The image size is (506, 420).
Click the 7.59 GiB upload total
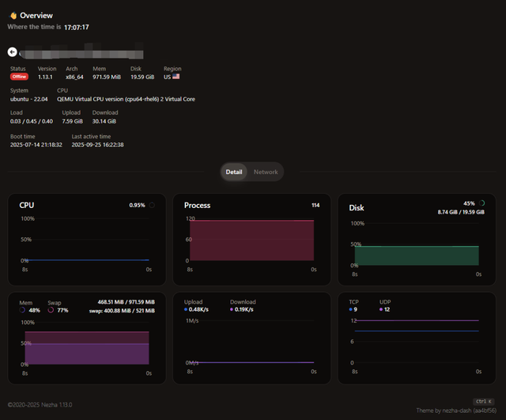pyautogui.click(x=72, y=121)
